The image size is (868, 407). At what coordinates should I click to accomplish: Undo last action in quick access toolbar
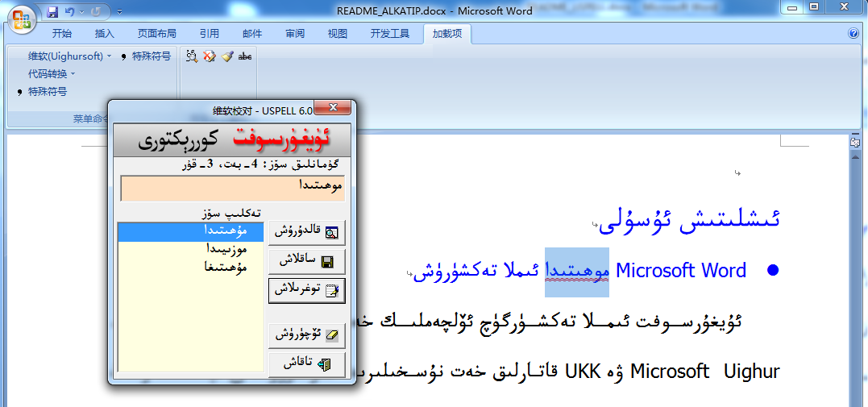click(70, 11)
